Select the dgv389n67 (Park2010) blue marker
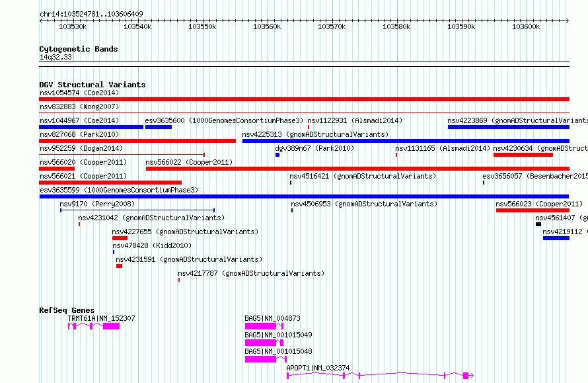This screenshot has width=588, height=383. 277,155
